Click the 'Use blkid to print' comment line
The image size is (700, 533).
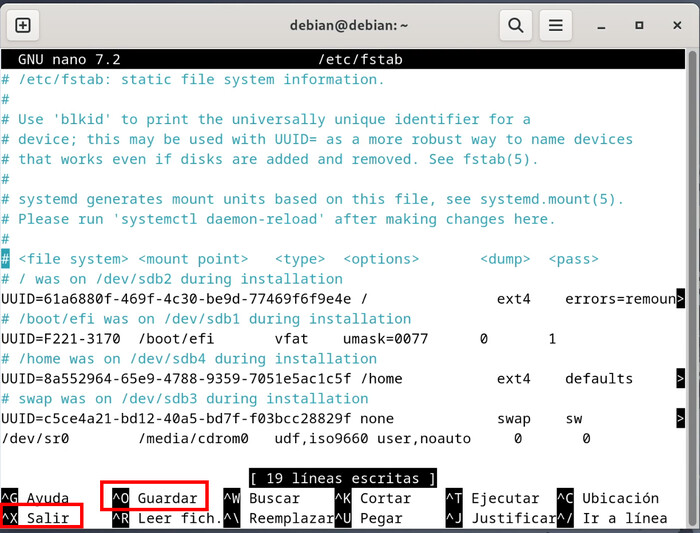[x=266, y=119]
